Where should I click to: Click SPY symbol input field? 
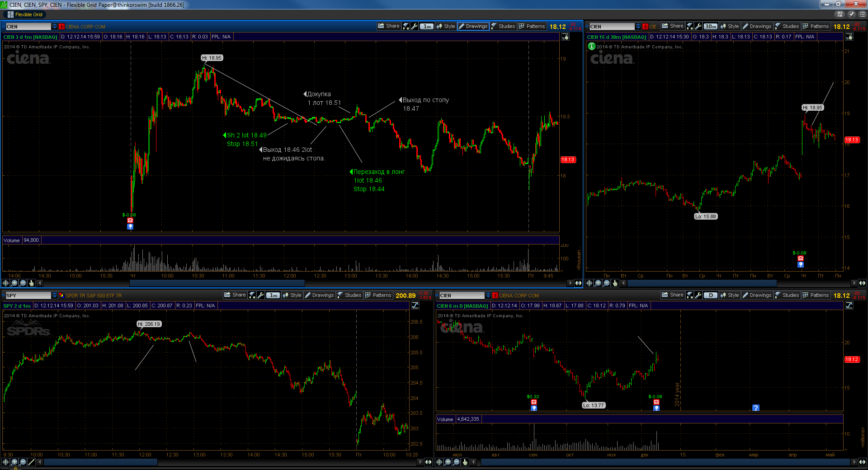pyautogui.click(x=28, y=296)
